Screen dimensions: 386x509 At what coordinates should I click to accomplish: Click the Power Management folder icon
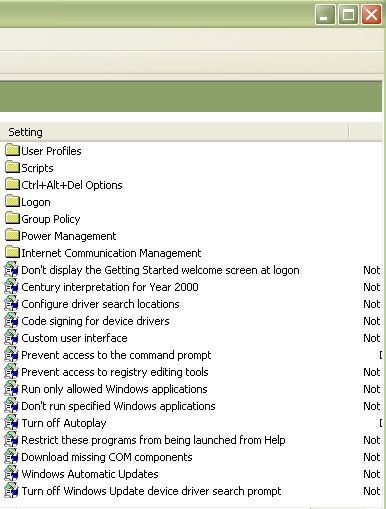click(12, 235)
